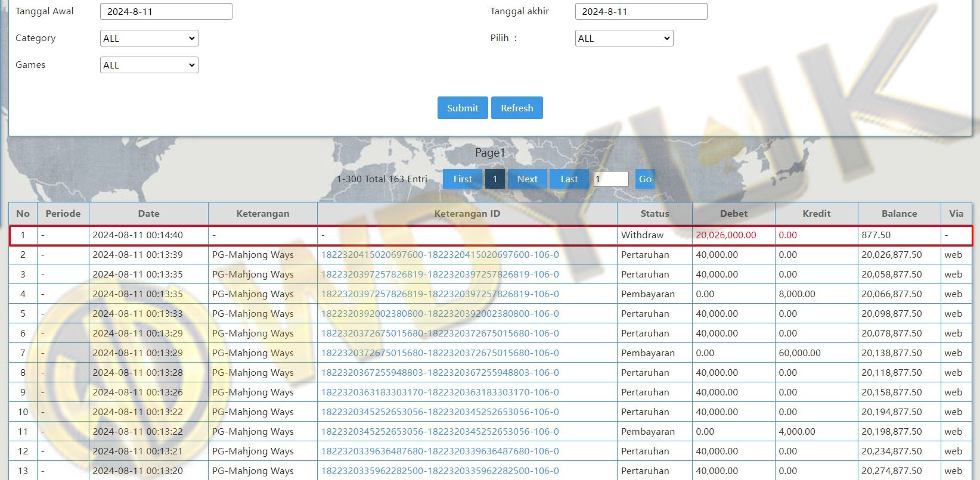Open row 6 link 1822320372675015680
This screenshot has height=480, width=980.
point(440,333)
